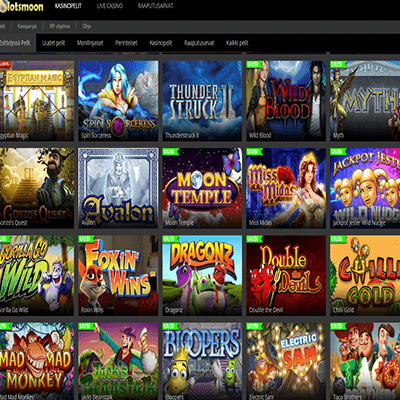Play the Bloopers game tile

[202, 361]
